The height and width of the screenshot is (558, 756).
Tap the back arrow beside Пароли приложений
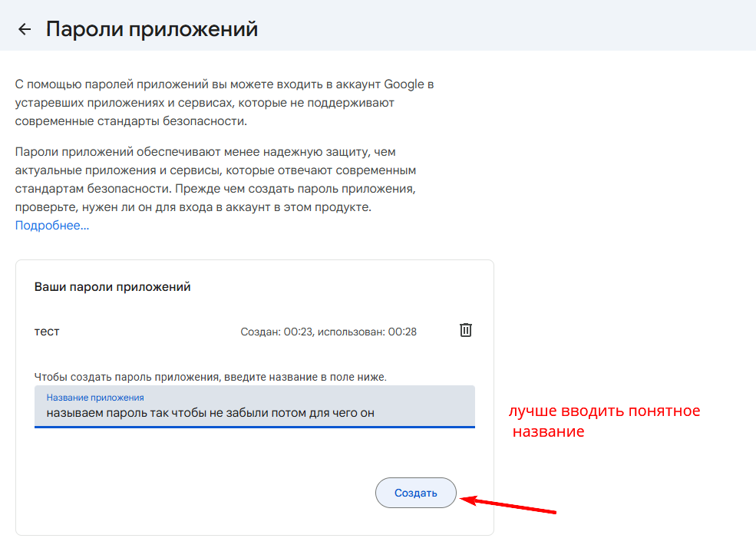point(24,28)
